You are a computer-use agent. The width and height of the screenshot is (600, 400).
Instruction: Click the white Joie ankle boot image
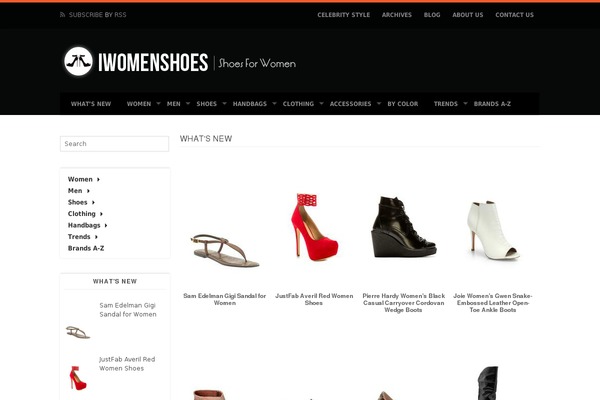(x=493, y=230)
